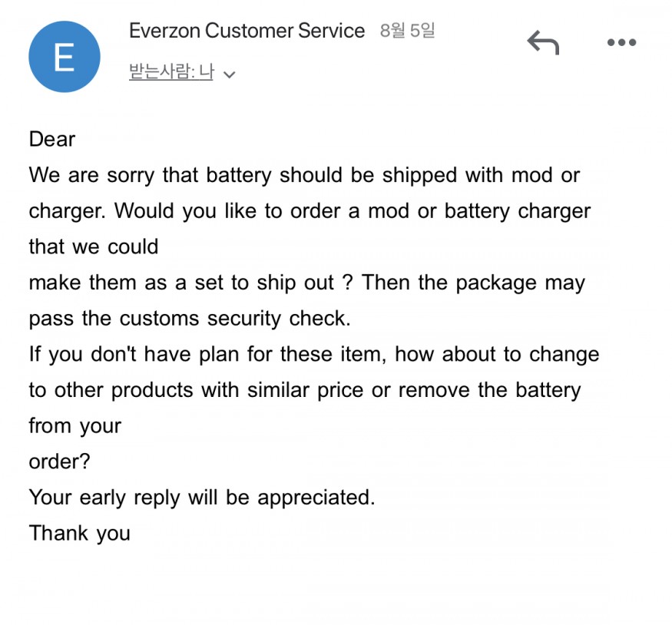Tap the reply arrow icon
The width and height of the screenshot is (672, 625).
click(x=542, y=42)
